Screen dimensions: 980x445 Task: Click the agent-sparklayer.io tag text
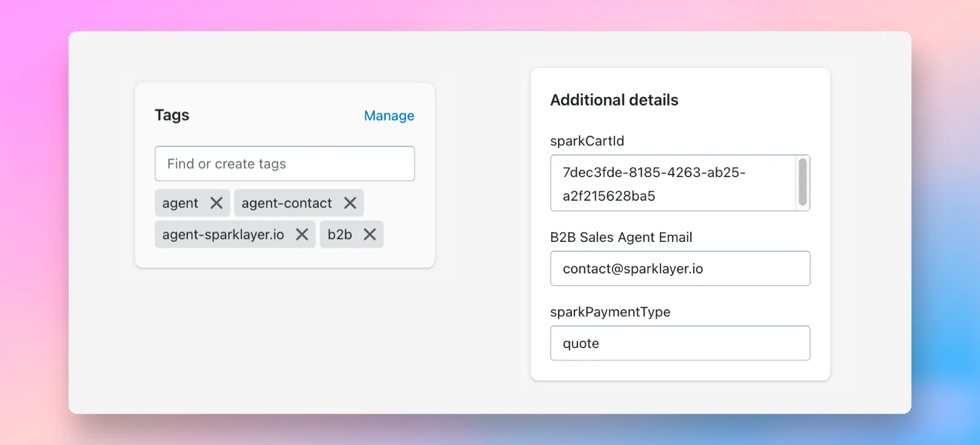(223, 235)
